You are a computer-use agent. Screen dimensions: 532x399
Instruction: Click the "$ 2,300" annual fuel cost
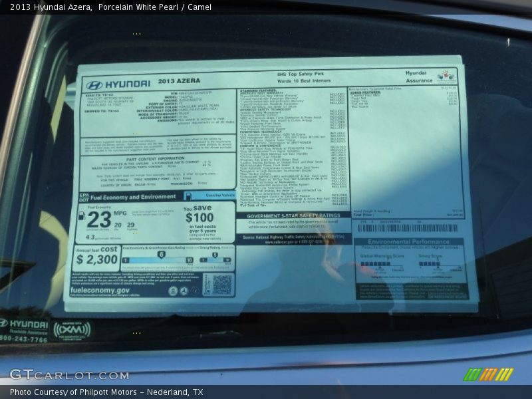(x=96, y=259)
